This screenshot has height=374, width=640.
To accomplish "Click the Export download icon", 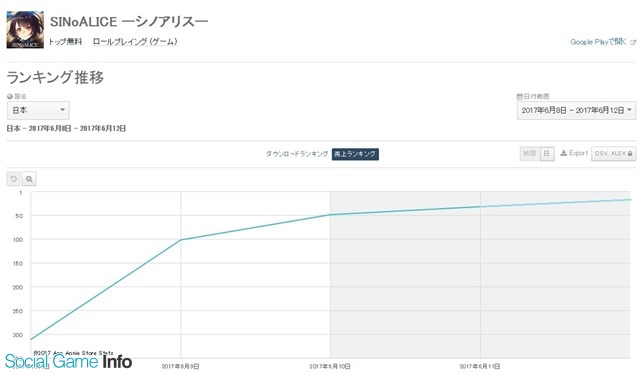I will [x=564, y=153].
